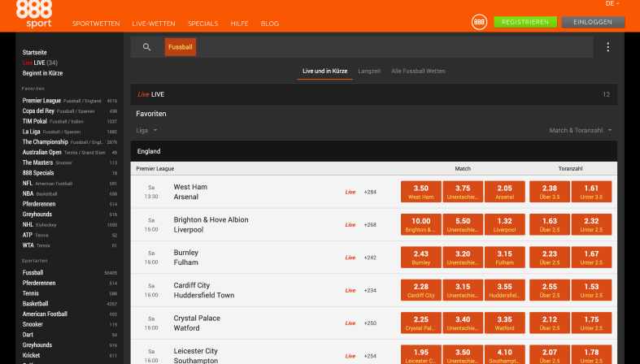The image size is (640, 364).
Task: Click the 888sport logo
Action: click(34, 14)
